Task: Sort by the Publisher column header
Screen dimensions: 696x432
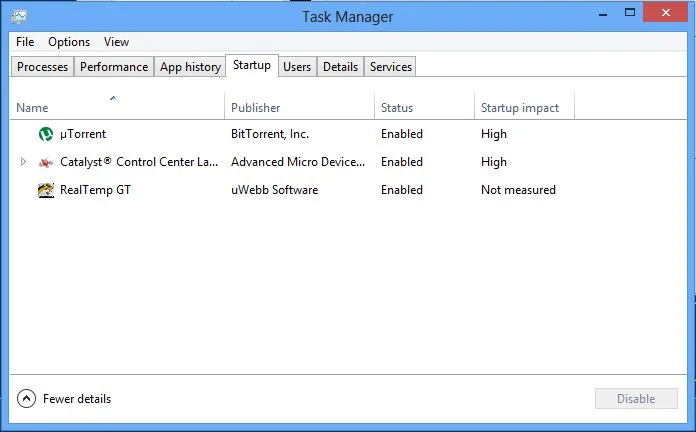Action: (300, 107)
